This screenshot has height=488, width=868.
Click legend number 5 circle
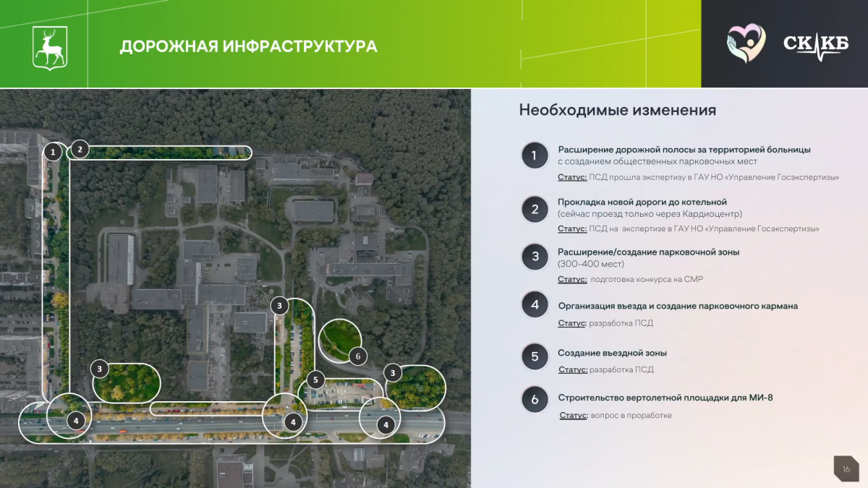[x=535, y=356]
